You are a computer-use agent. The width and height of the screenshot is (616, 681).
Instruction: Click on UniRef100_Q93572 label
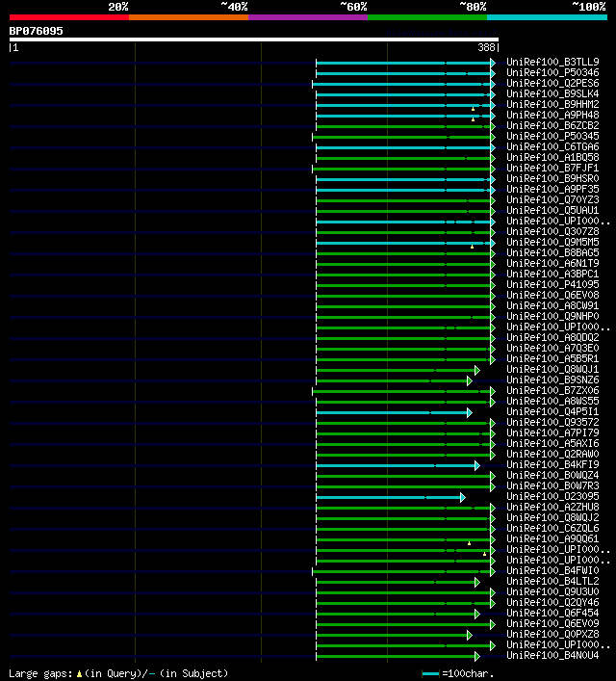(x=552, y=422)
